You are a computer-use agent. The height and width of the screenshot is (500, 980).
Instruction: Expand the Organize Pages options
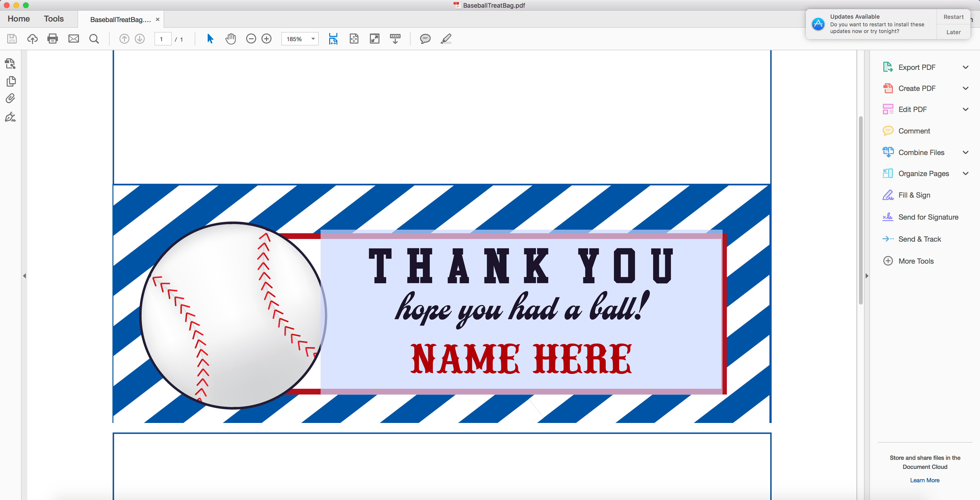(x=966, y=173)
